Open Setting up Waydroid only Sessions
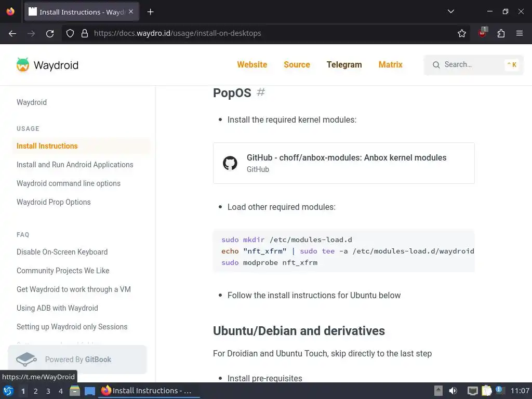 [x=72, y=326]
